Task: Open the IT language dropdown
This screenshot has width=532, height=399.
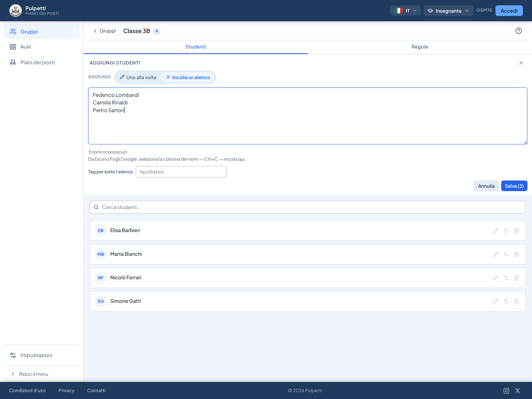Action: click(405, 11)
